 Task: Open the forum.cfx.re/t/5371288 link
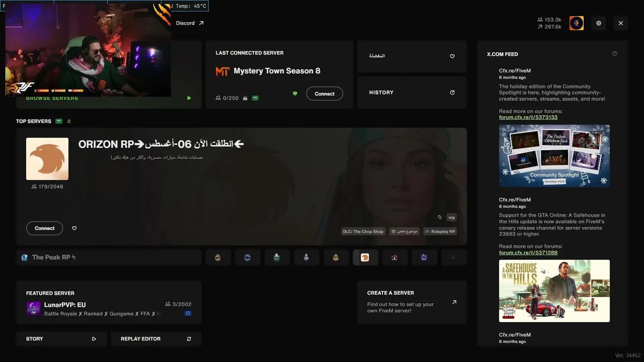pyautogui.click(x=528, y=252)
